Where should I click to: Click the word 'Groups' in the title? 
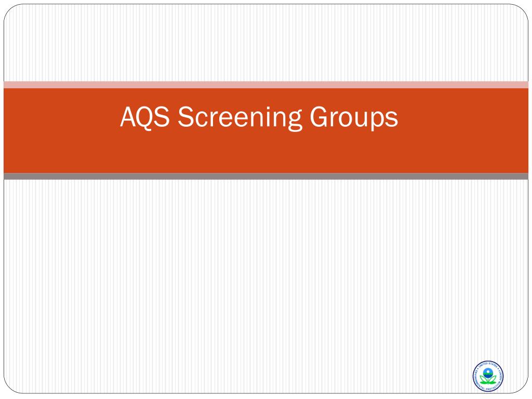pyautogui.click(x=354, y=118)
